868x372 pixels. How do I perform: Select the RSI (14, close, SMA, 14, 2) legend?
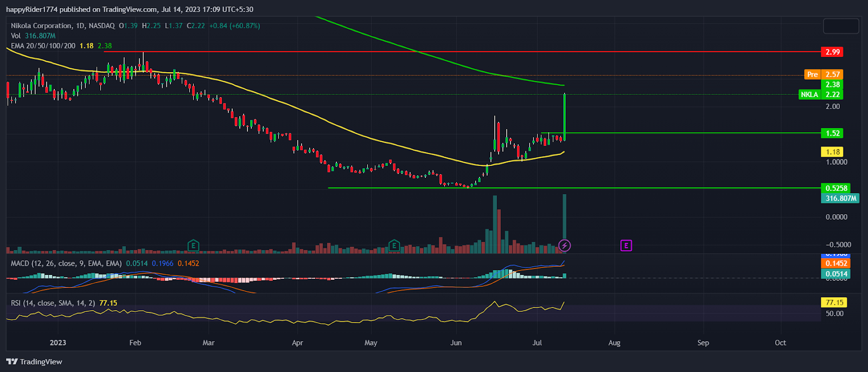tap(53, 303)
